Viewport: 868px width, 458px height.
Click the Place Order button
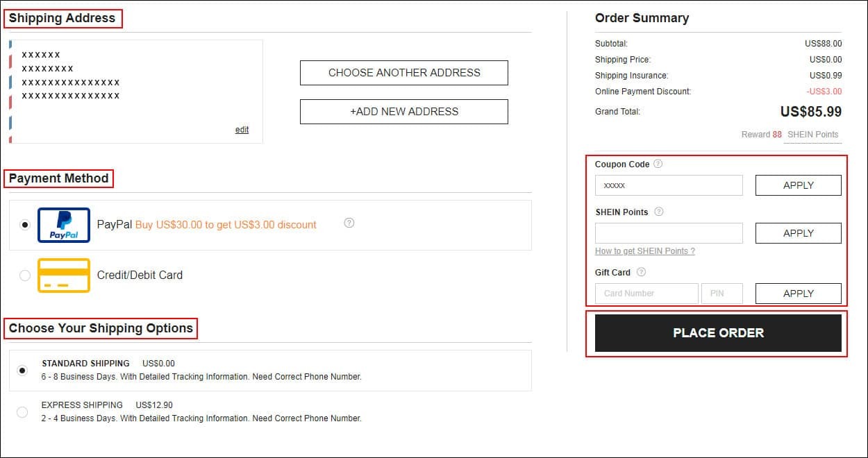[x=718, y=332]
